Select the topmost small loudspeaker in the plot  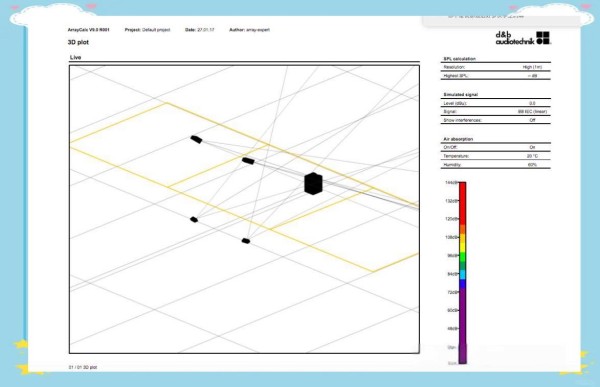pos(196,139)
